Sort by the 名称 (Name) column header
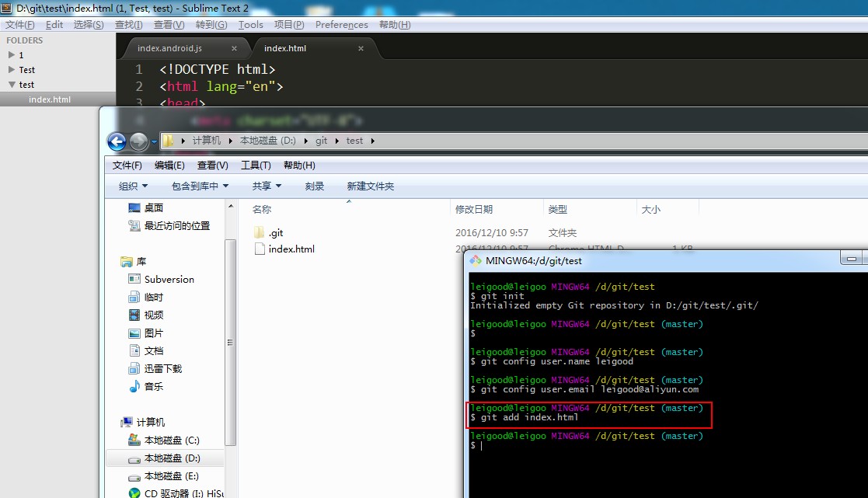 (x=262, y=209)
